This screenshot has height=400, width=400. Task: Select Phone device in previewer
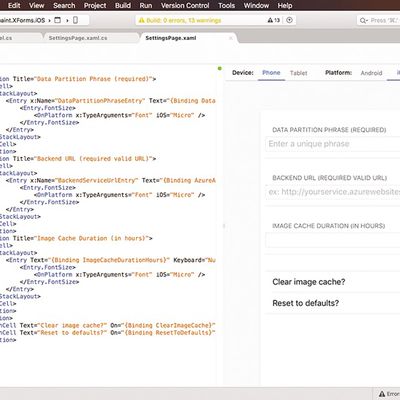point(271,73)
